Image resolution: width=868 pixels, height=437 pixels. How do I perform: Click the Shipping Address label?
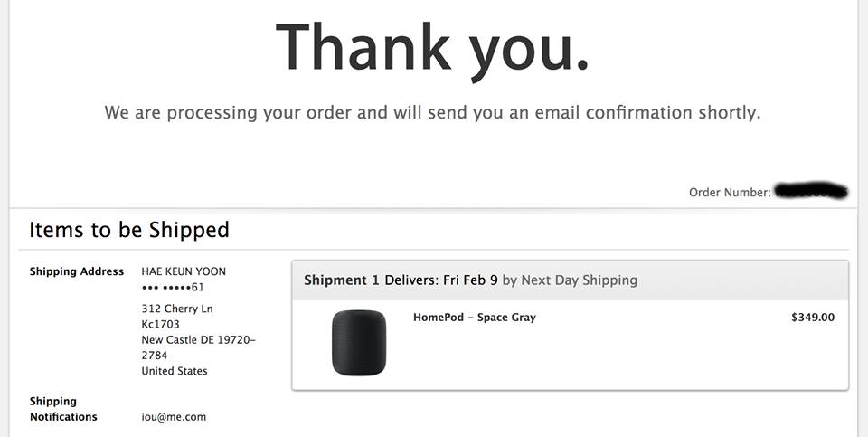(x=76, y=271)
